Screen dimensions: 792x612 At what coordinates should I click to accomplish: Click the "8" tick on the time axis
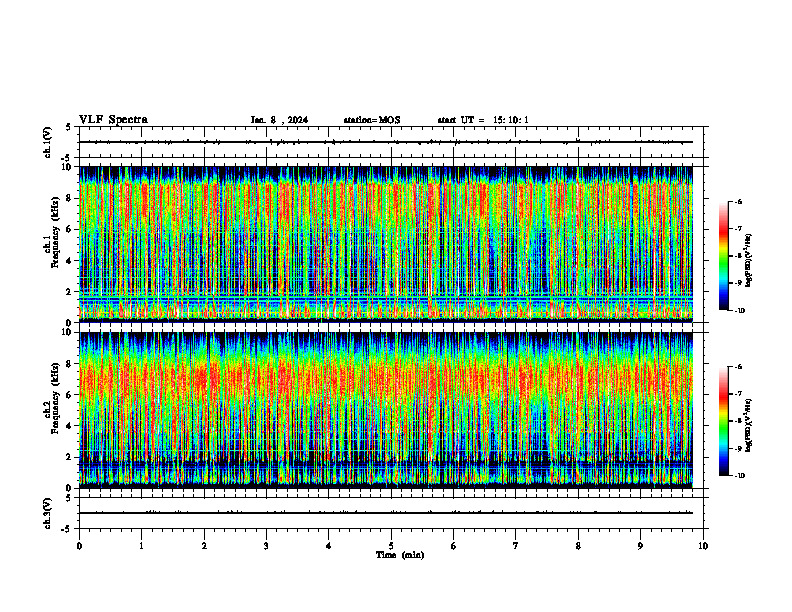[x=578, y=546]
